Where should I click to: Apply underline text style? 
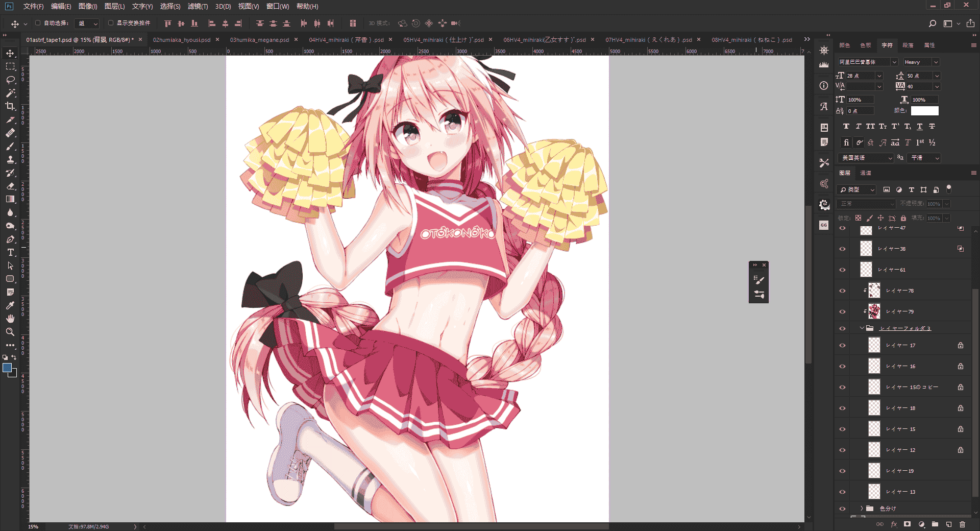click(920, 127)
